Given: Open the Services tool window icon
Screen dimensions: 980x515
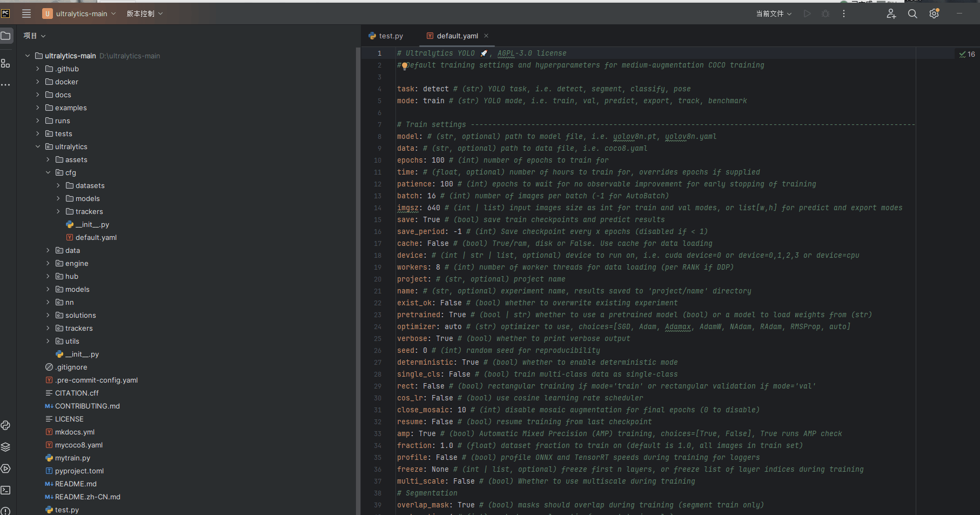Looking at the screenshot, I should (5, 469).
